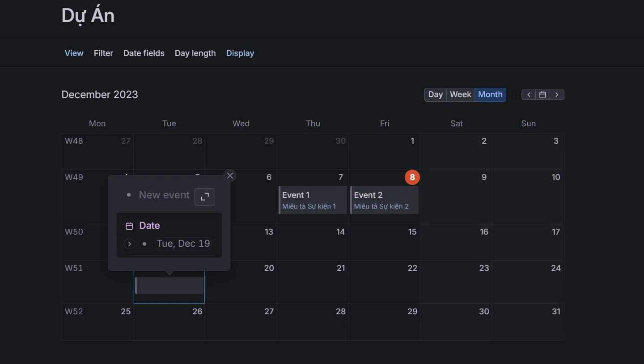
Task: Close the new event popup
Action: click(x=230, y=176)
